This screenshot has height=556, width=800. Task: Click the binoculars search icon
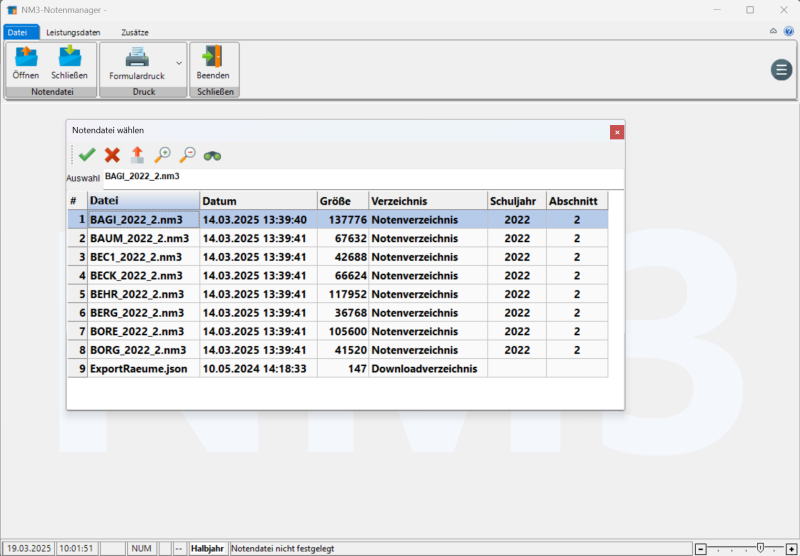[212, 156]
